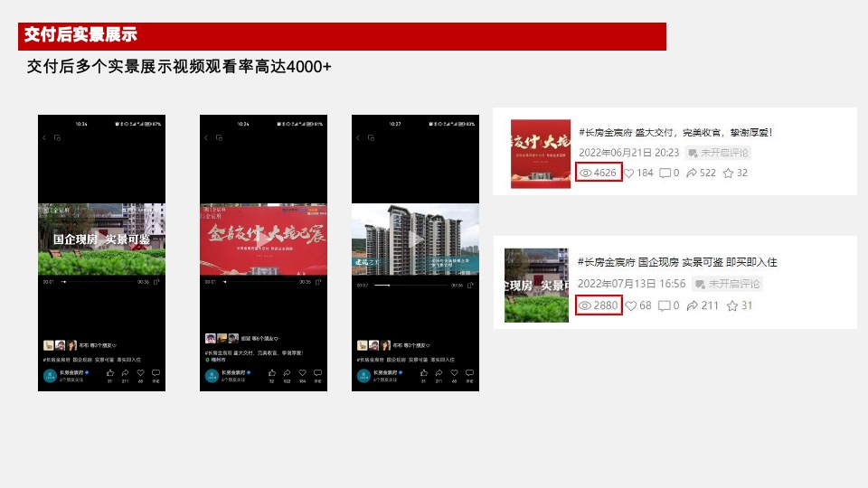The image size is (868, 488).
Task: Tap thumbs-up icon on high-rise video phone
Action: tap(423, 373)
